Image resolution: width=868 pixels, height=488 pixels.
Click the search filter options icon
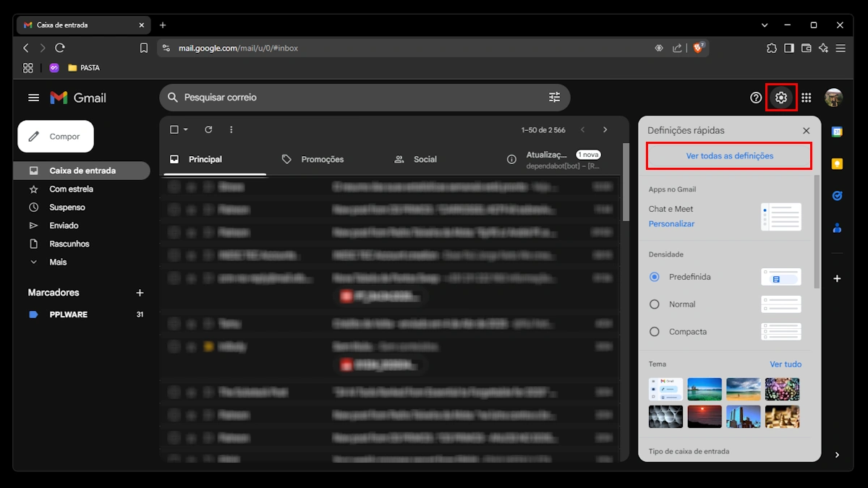pos(554,98)
